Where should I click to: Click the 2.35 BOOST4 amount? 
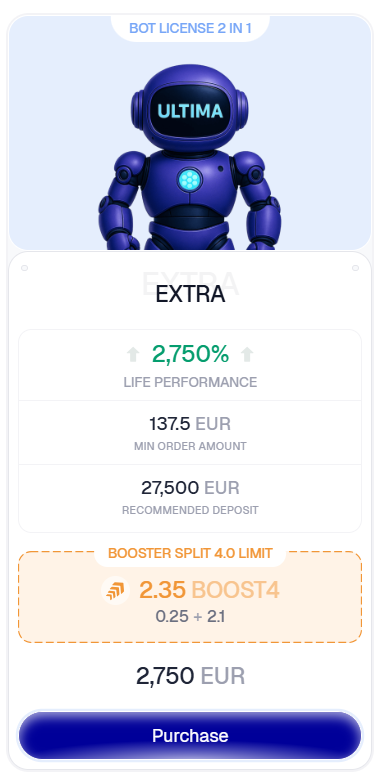click(x=209, y=590)
